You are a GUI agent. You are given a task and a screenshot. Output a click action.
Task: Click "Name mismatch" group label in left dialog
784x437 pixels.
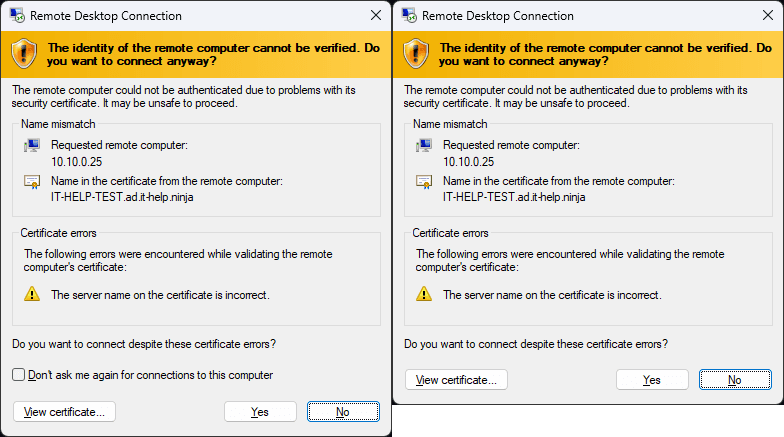pyautogui.click(x=58, y=124)
